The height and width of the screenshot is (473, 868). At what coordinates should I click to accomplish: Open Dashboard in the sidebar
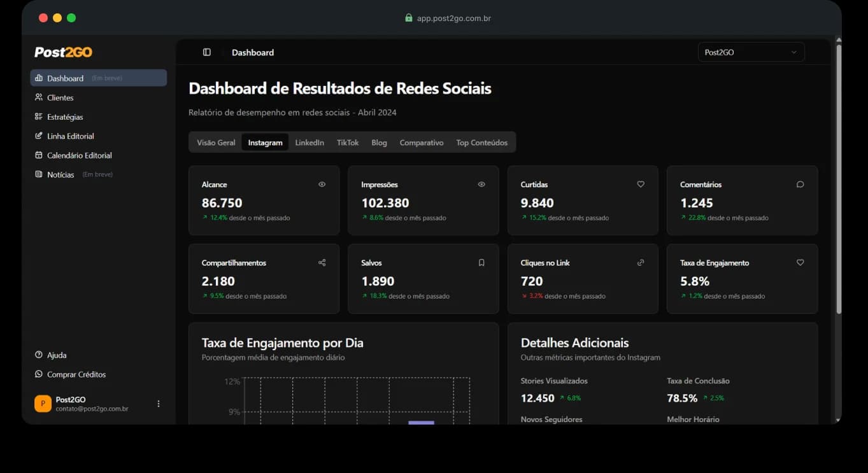point(99,78)
